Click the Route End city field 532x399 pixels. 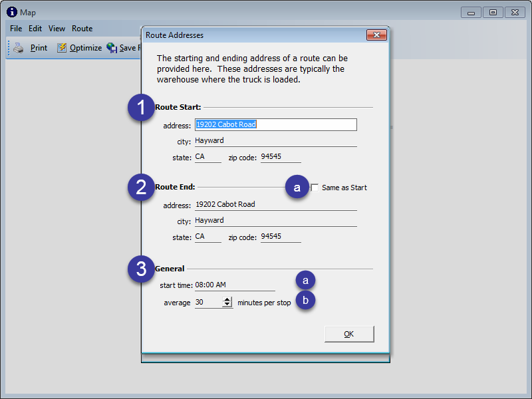click(x=276, y=221)
